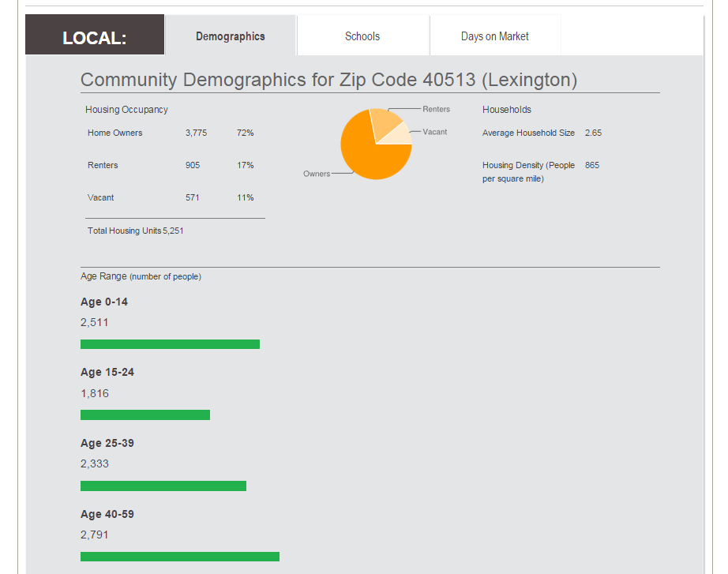The image size is (728, 574).
Task: Click the Households heading
Action: click(x=507, y=110)
